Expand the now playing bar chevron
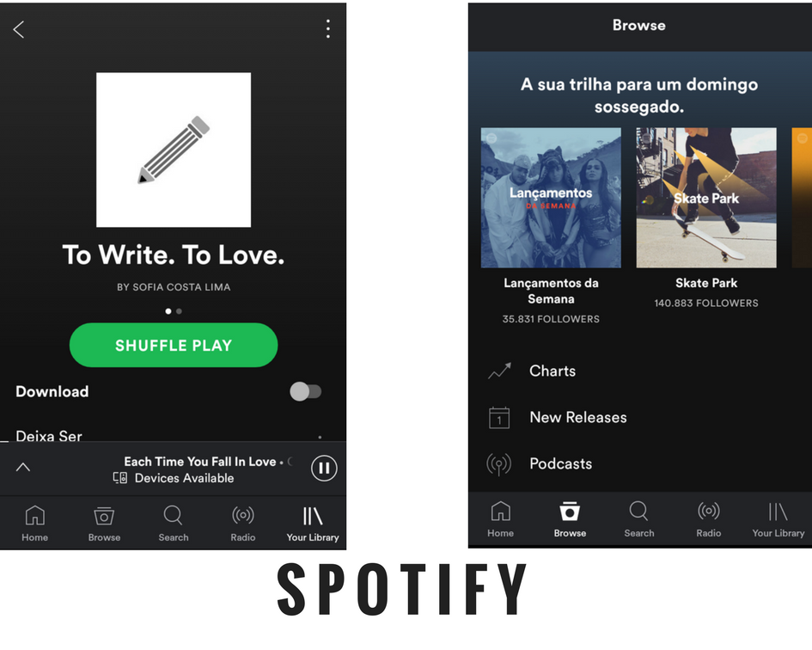Screen dimensions: 812x650 tap(23, 467)
